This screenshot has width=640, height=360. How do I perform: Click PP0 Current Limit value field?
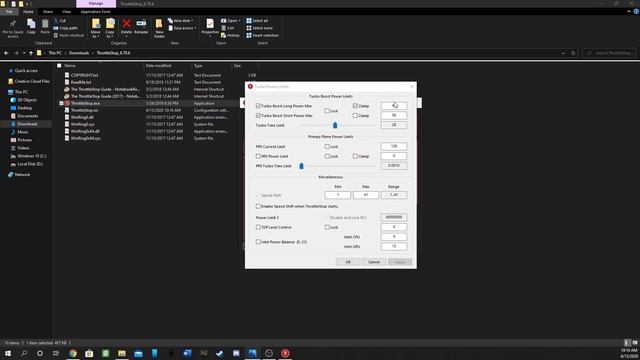coord(394,146)
